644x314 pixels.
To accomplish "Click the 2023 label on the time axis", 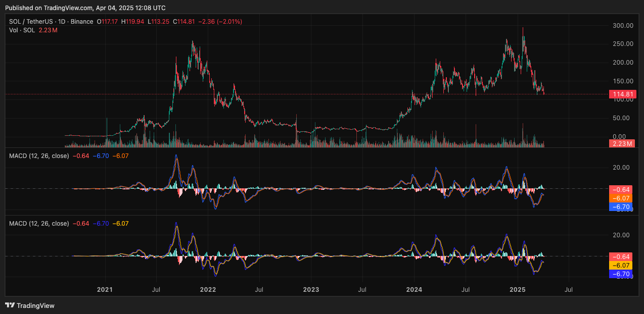I will click(x=311, y=290).
